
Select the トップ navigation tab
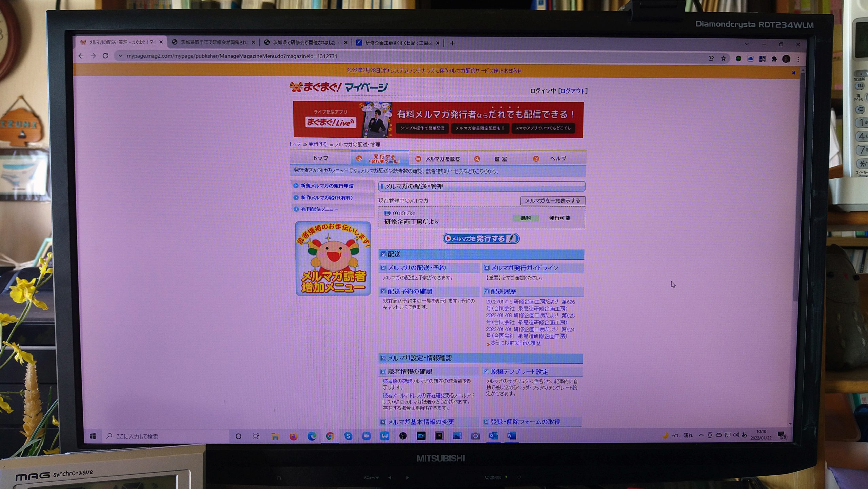(x=320, y=158)
